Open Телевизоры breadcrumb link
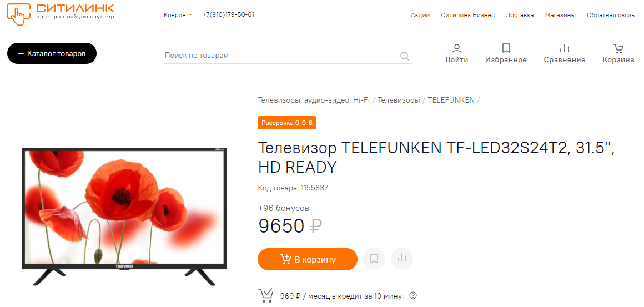The image size is (644, 307). [x=399, y=100]
